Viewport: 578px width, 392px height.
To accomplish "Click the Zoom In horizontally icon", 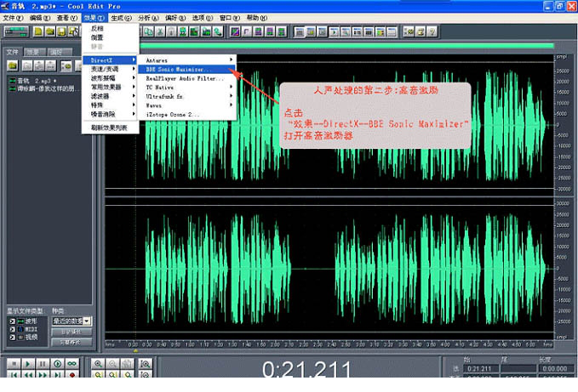I will point(98,364).
